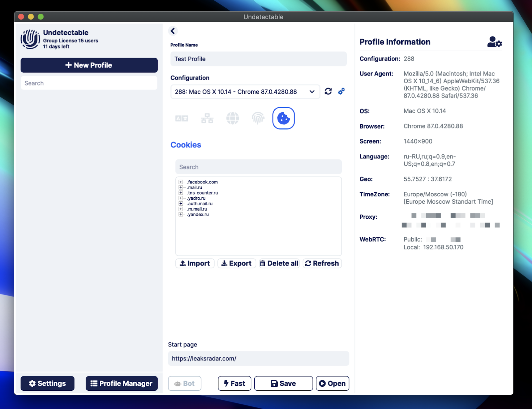Open the Settings panel
Image resolution: width=532 pixels, height=409 pixels.
(48, 383)
